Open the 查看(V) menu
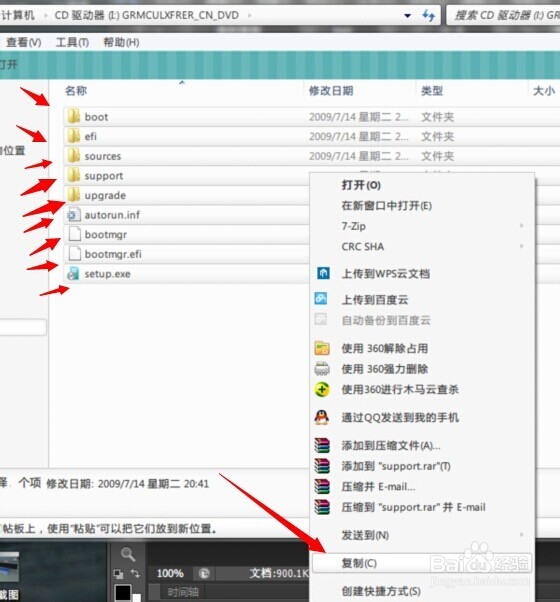560x602 pixels. (24, 42)
